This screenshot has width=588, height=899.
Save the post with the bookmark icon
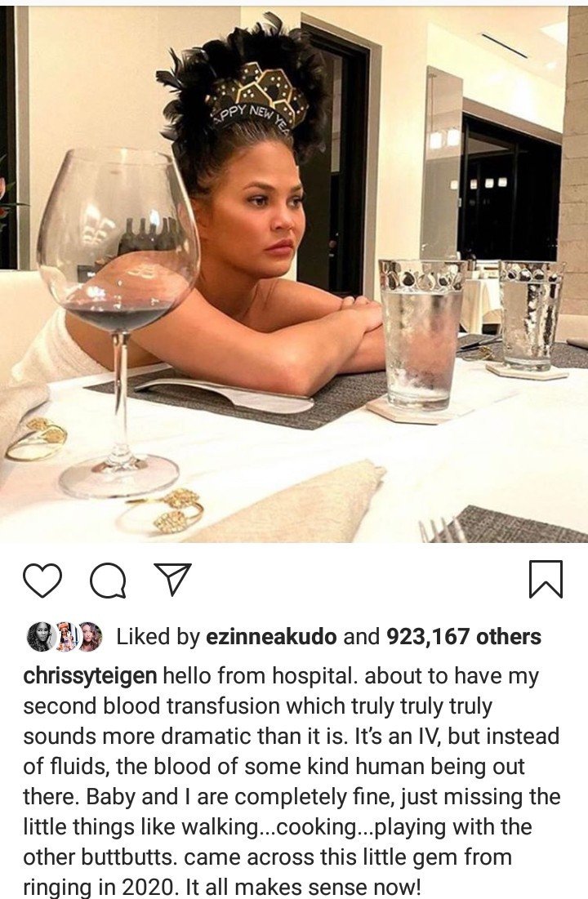tap(546, 580)
